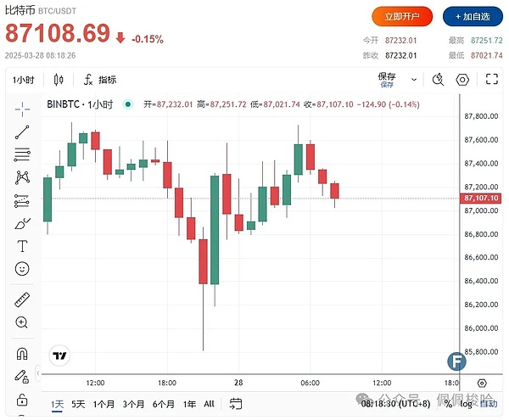Switch to the 5天 time range
This screenshot has width=509, height=420.
click(78, 404)
